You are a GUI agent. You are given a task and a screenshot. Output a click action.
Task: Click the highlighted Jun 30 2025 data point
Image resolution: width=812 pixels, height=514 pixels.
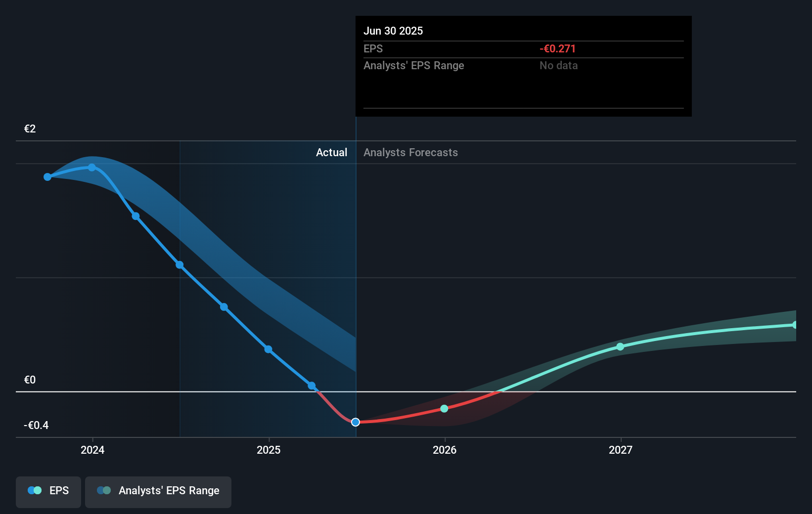[355, 422]
